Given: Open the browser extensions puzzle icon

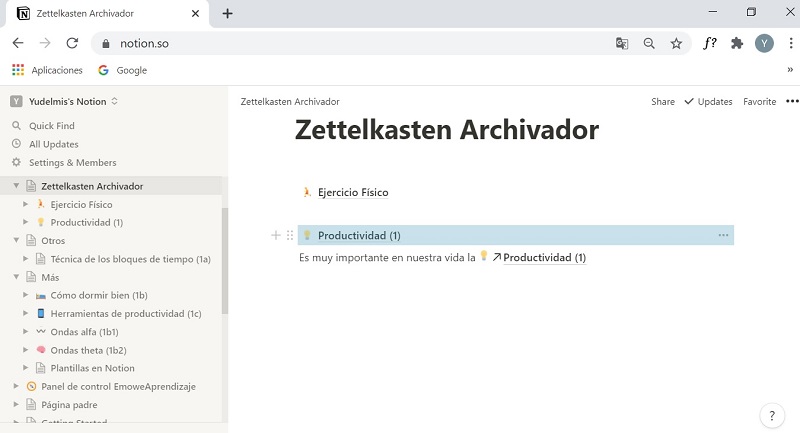Looking at the screenshot, I should (x=737, y=43).
